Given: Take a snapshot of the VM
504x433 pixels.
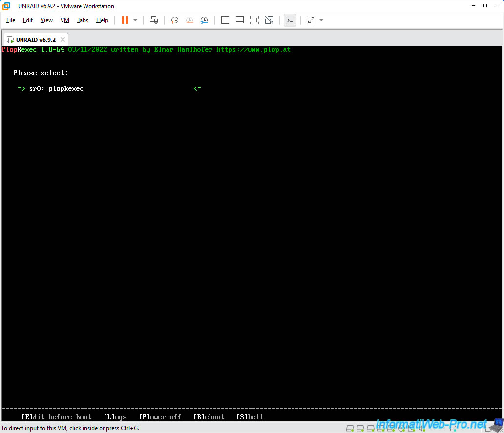Looking at the screenshot, I should (174, 20).
